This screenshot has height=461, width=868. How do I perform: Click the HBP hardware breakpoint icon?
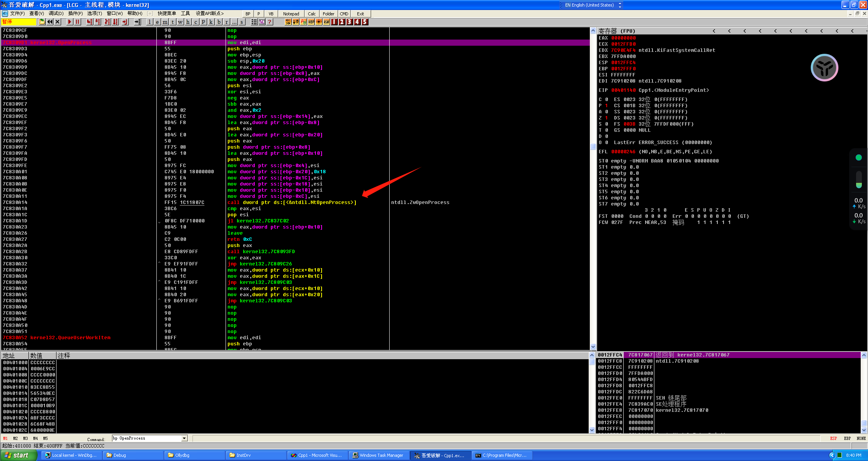[x=311, y=22]
